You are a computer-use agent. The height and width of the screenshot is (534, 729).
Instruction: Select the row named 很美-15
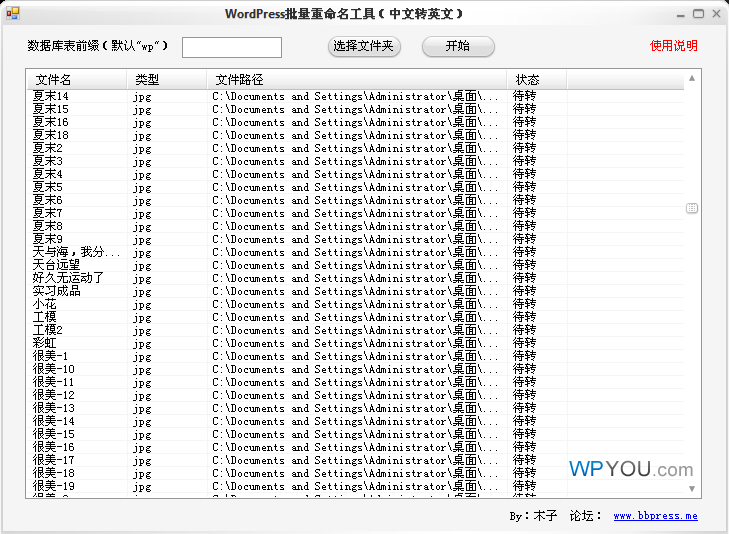[355, 435]
